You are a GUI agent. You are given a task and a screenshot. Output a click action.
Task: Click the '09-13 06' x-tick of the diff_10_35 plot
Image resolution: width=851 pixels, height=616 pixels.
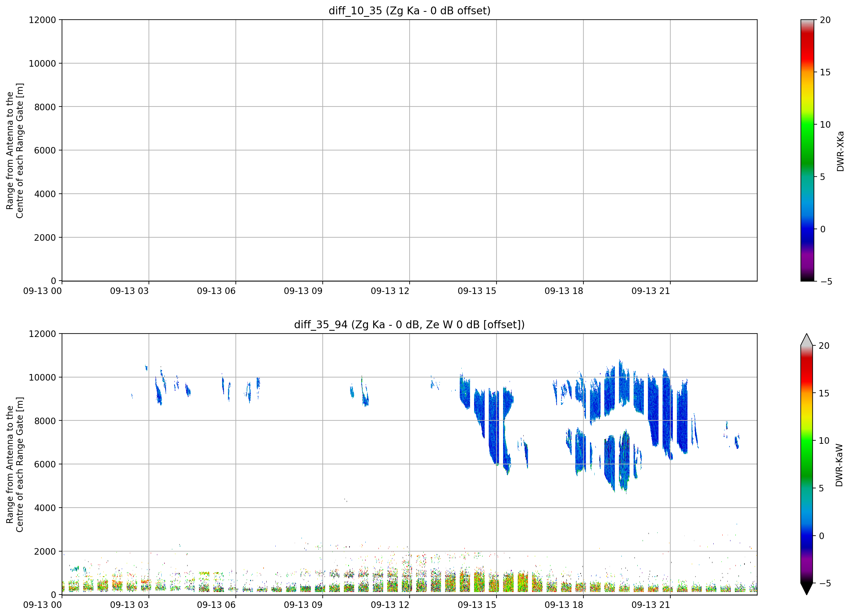pyautogui.click(x=216, y=291)
